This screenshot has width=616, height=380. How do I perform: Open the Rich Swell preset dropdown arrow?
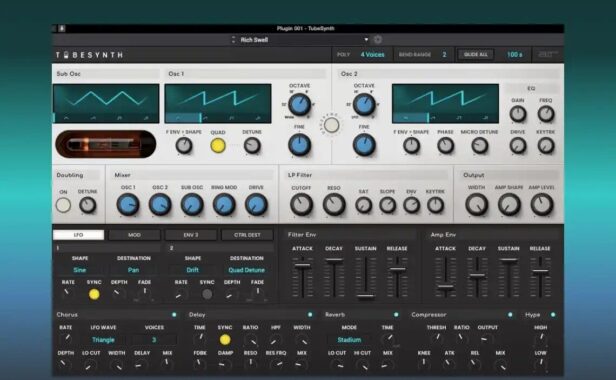click(366, 40)
